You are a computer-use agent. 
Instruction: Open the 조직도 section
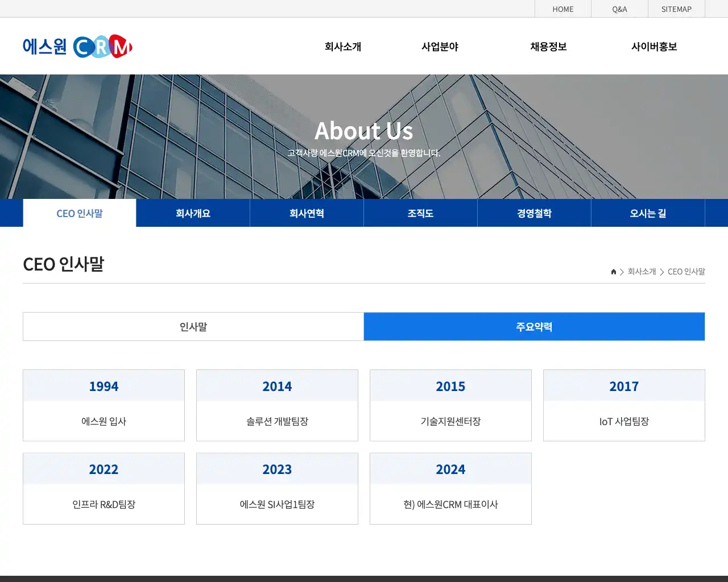420,213
